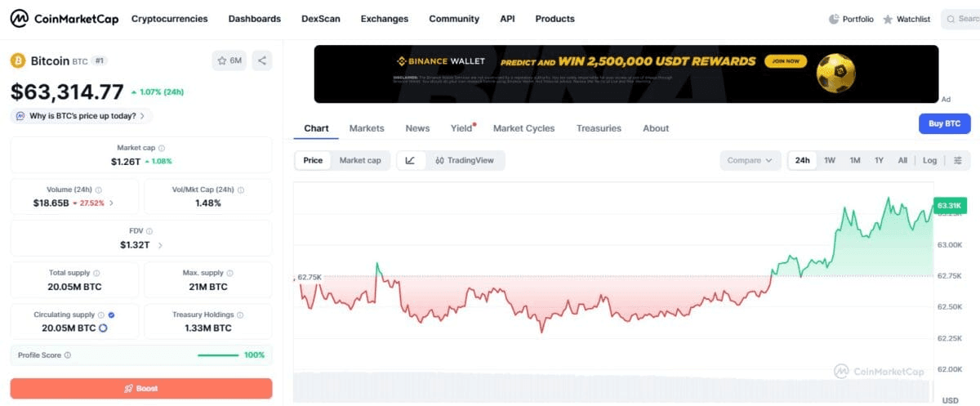Click the Bitcoin coin logo
Viewport: 980px width, 406px height.
[x=18, y=60]
